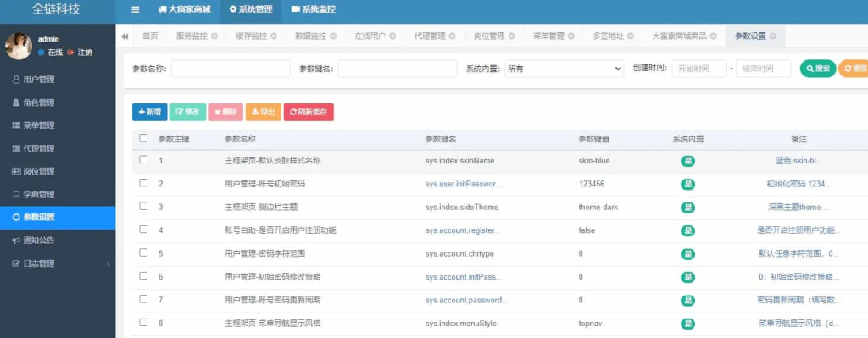
Task: Check the row for 用户管理-账号密码更新周期
Action: click(143, 299)
